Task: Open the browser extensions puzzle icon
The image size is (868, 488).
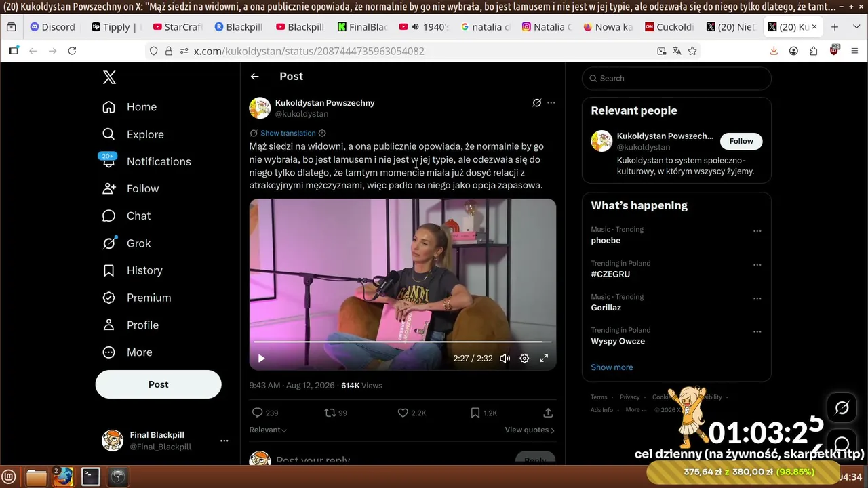Action: (814, 51)
